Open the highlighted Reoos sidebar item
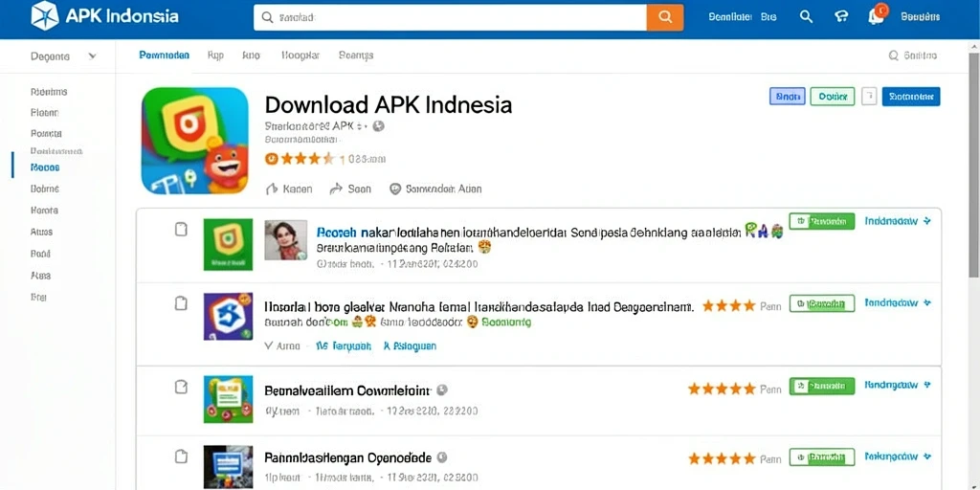980x490 pixels. 45,167
